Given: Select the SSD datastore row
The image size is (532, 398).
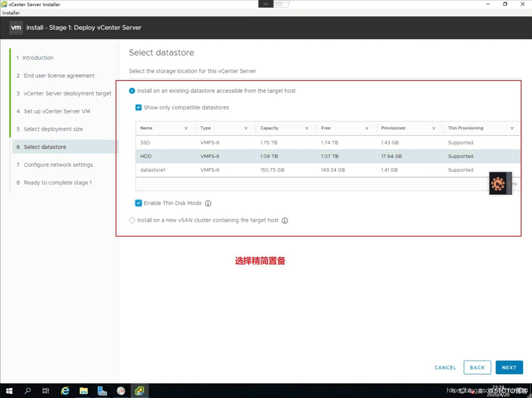Looking at the screenshot, I should click(x=328, y=143).
